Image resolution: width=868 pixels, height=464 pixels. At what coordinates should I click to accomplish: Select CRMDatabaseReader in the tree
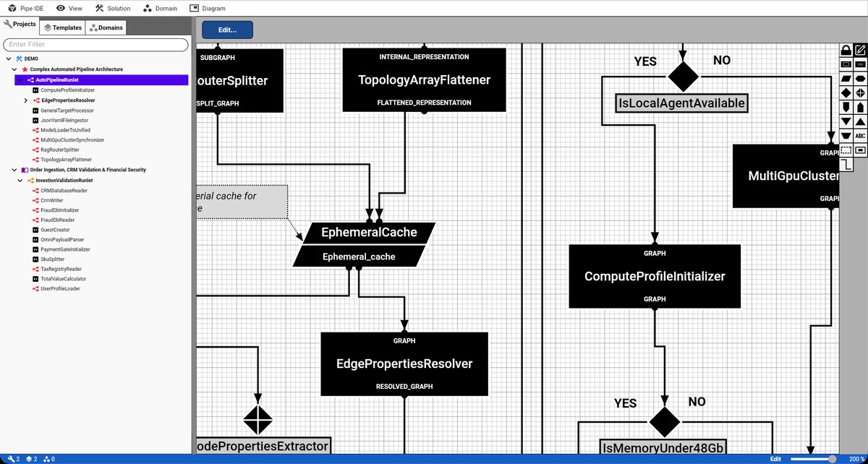(64, 190)
